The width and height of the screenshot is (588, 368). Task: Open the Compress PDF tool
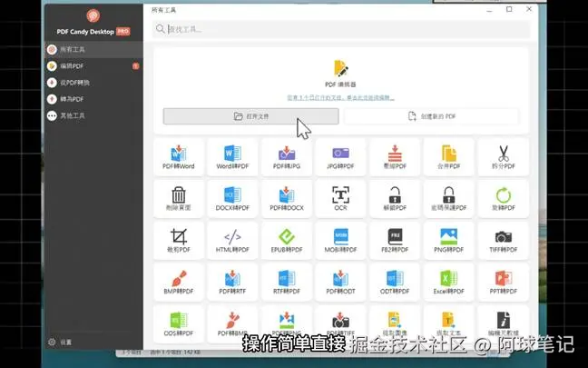point(395,157)
